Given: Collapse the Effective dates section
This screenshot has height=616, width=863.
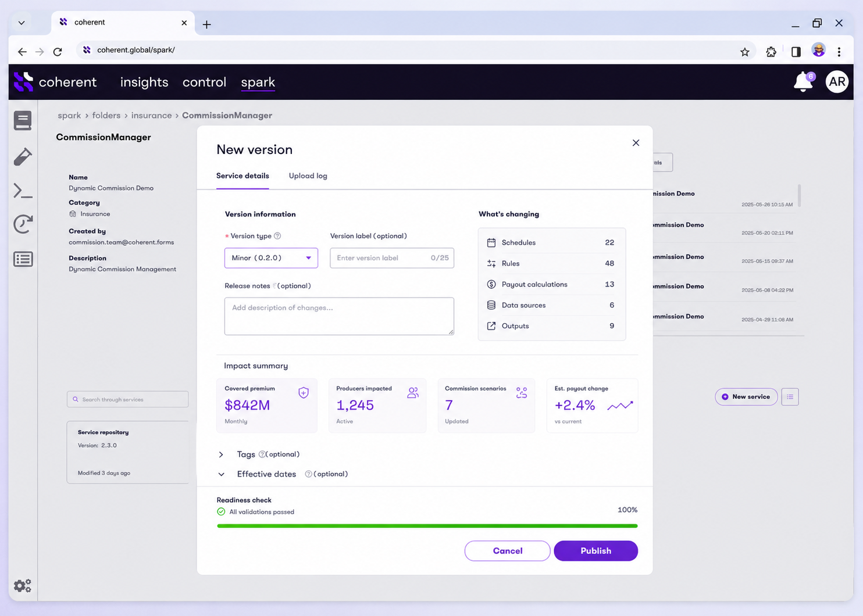Looking at the screenshot, I should click(221, 474).
